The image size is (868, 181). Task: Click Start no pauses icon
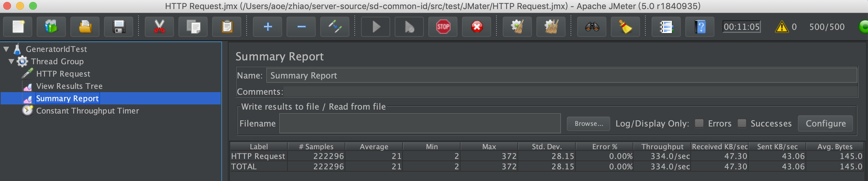coord(409,27)
